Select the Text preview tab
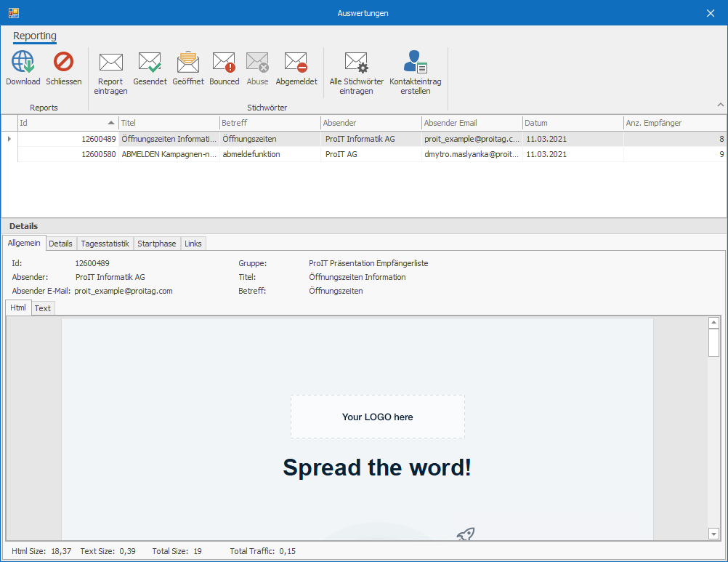 coord(43,308)
